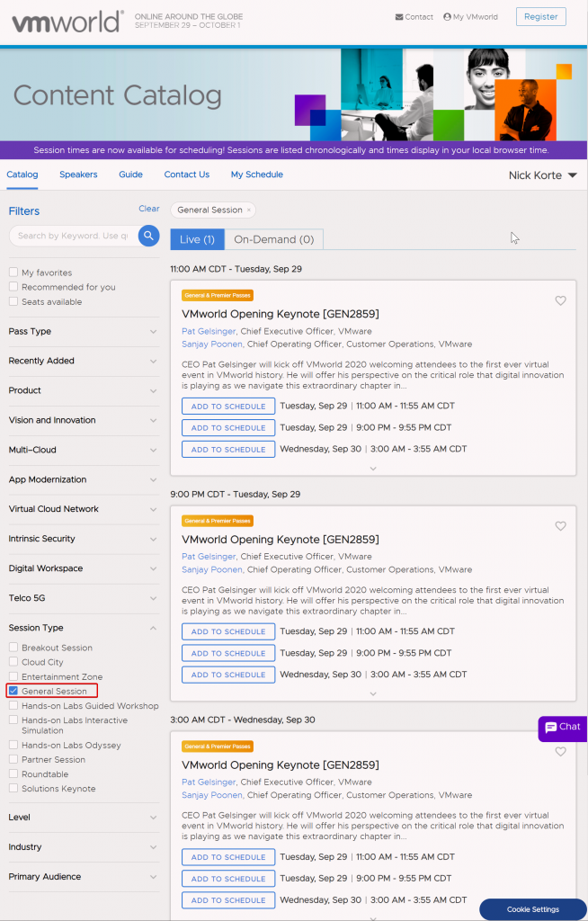This screenshot has width=588, height=921.
Task: Check the Breakout Session checkbox
Action: (13, 648)
